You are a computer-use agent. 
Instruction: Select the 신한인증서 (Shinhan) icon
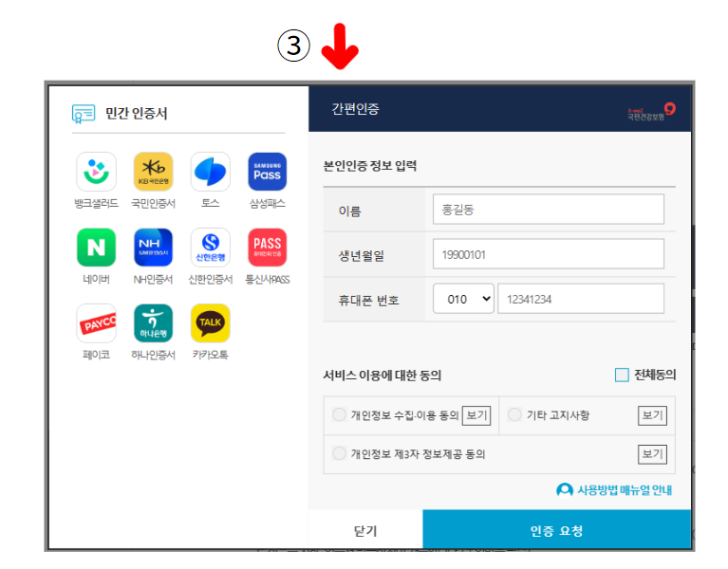pos(211,248)
